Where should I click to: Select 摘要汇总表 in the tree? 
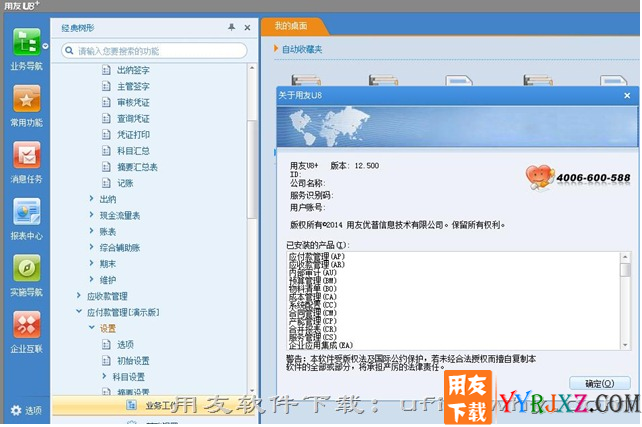[x=138, y=167]
